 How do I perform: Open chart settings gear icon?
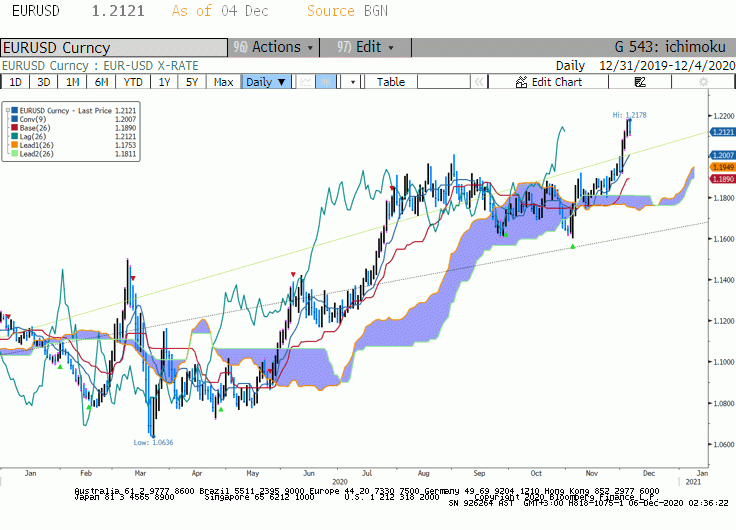click(x=703, y=82)
